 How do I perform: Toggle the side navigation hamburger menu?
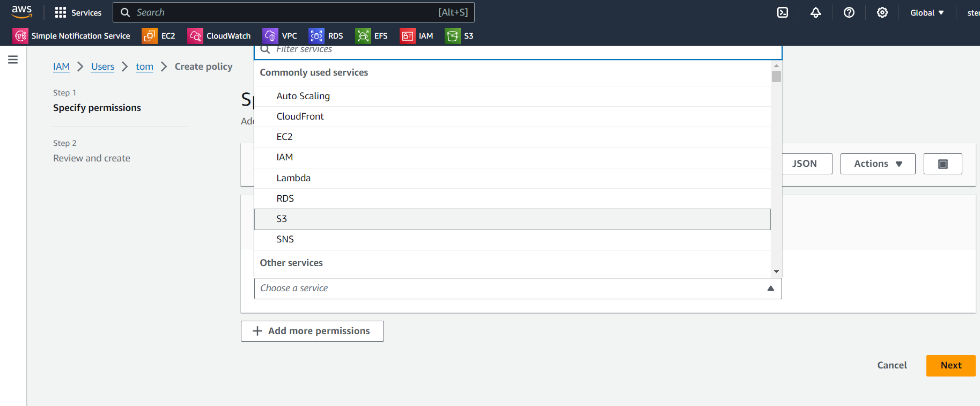(x=13, y=60)
